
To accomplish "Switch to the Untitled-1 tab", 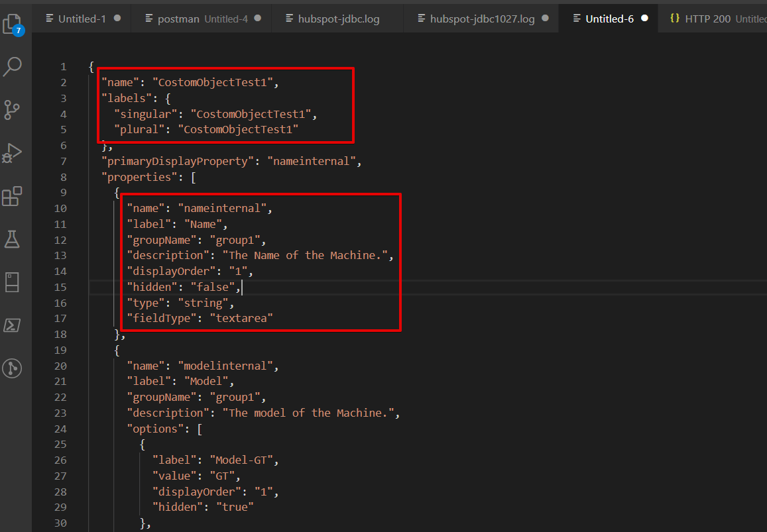I will [x=81, y=19].
